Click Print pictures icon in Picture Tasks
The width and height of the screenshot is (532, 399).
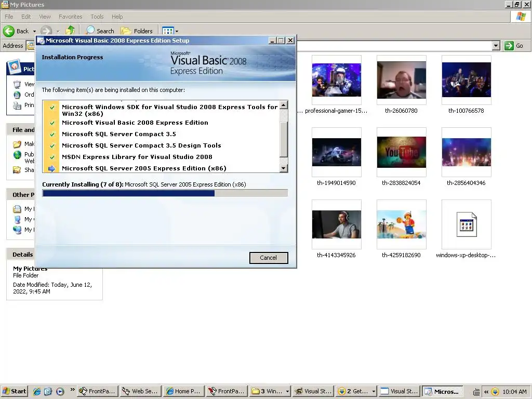point(17,105)
